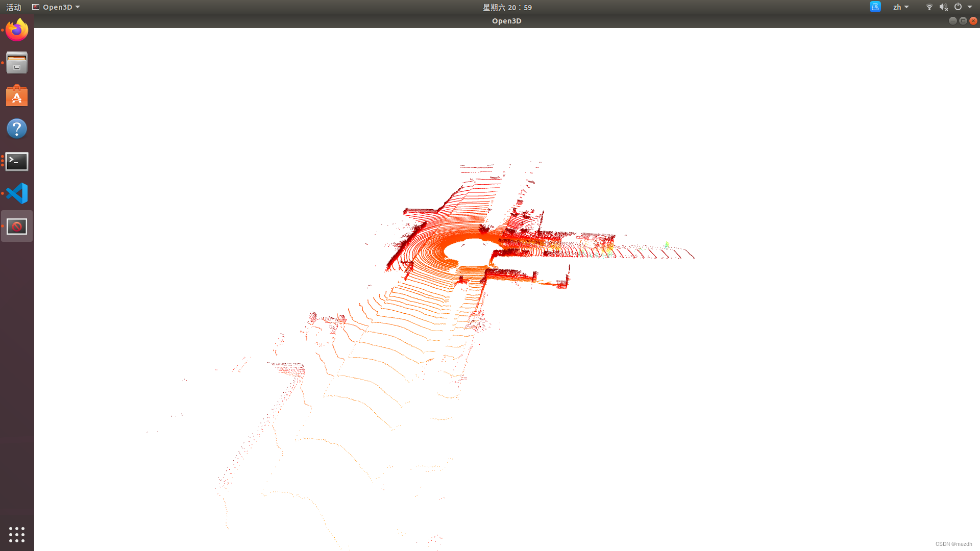
Task: Open the power menu icon
Action: 958,7
